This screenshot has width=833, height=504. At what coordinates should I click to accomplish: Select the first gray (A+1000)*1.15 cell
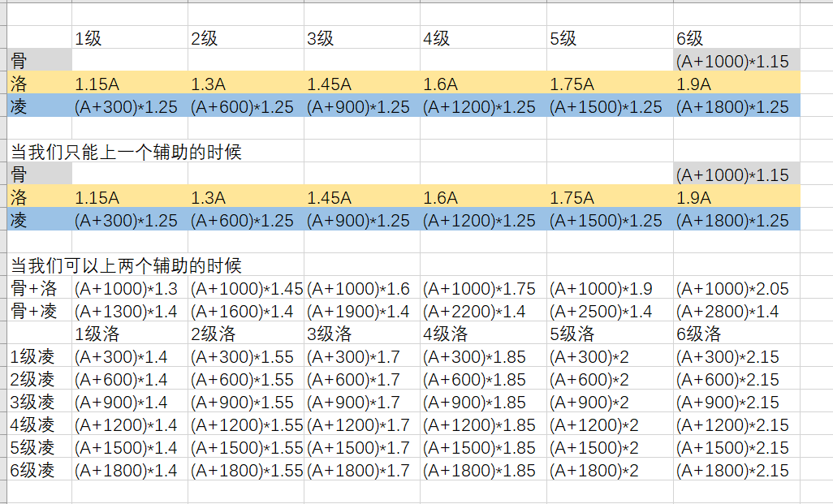coord(736,60)
